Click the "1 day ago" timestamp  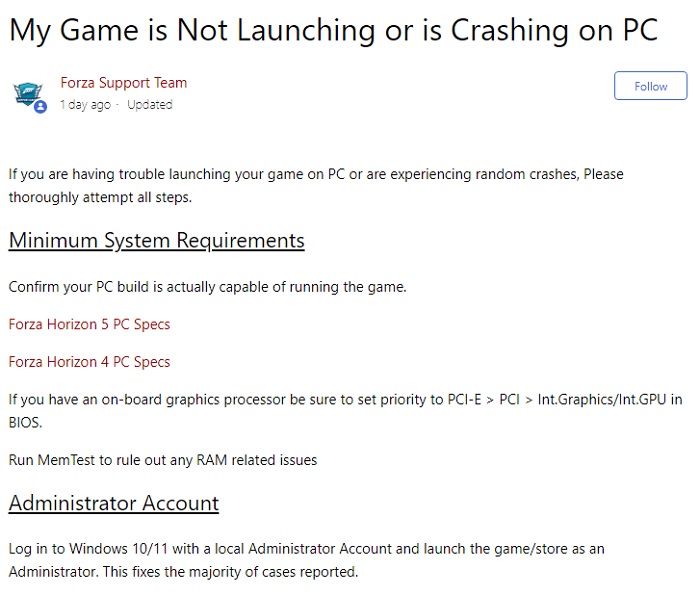click(x=86, y=105)
